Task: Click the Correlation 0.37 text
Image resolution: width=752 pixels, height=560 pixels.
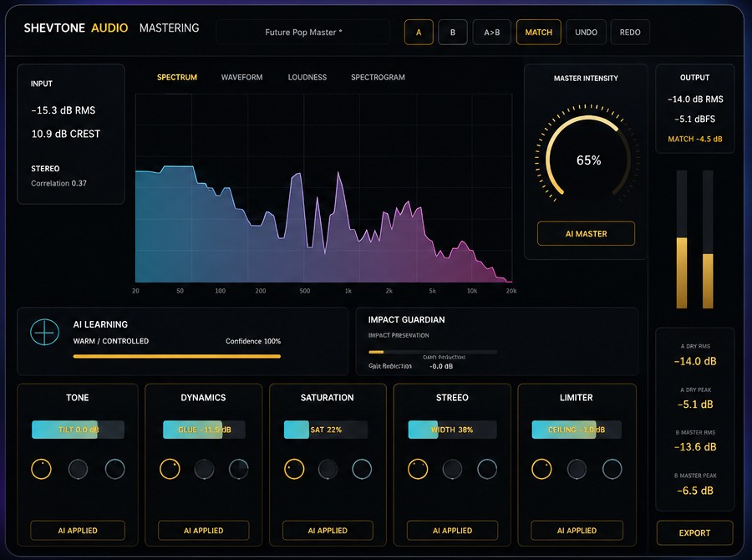Action: click(59, 183)
